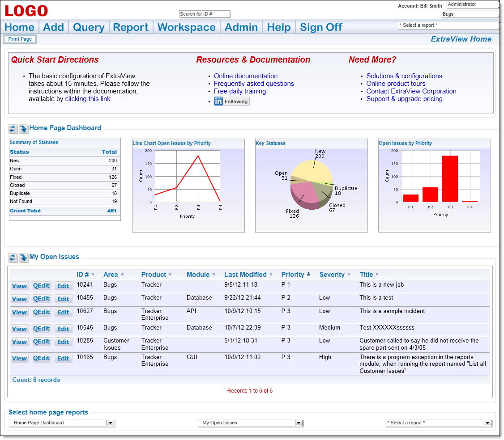Click the sort icon next to ID # column
The image size is (504, 440).
click(93, 275)
